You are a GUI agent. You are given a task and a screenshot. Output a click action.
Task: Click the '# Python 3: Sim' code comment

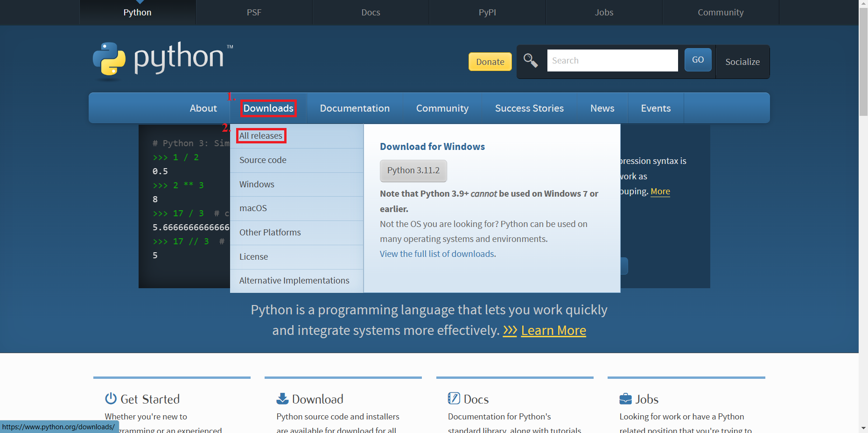point(191,143)
